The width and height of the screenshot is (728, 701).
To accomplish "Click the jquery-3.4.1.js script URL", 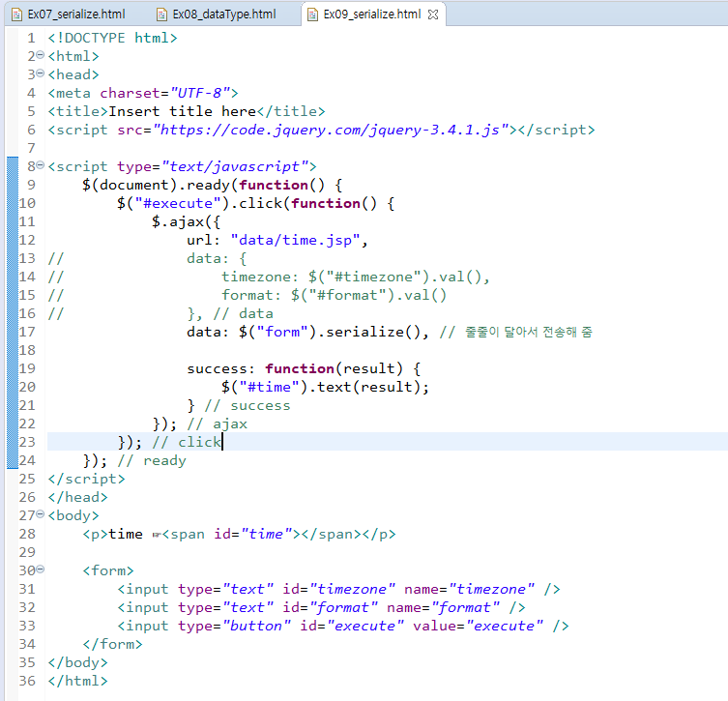I will click(x=331, y=130).
